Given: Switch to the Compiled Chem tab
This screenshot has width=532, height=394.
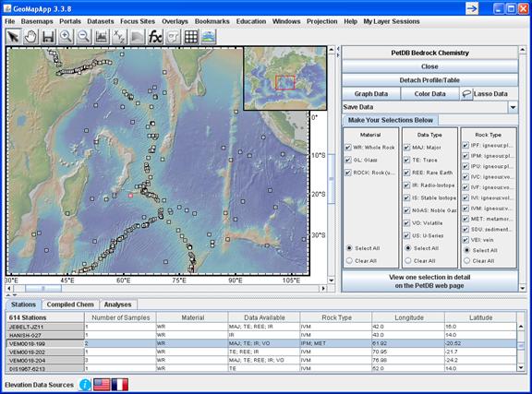Looking at the screenshot, I should pos(70,304).
